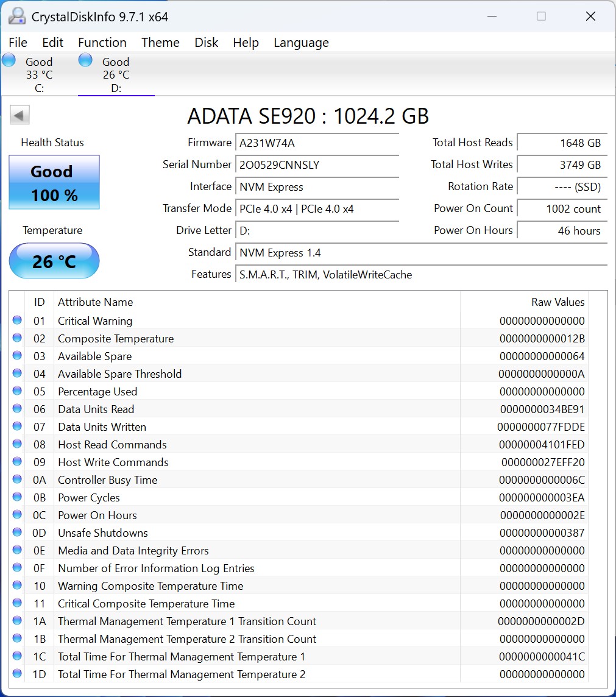Click the Serial Number field 2O0529CNNSLY
The width and height of the screenshot is (616, 697).
tap(317, 165)
